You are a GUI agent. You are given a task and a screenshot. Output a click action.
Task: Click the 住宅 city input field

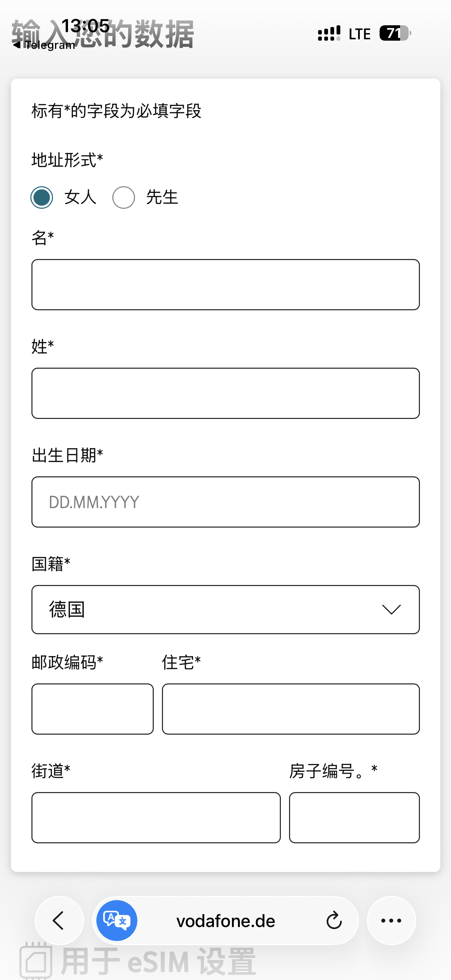pyautogui.click(x=290, y=709)
